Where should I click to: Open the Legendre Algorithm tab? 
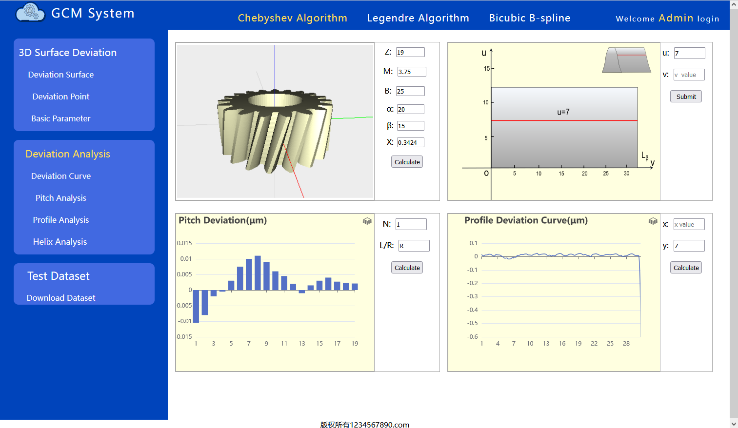[417, 18]
